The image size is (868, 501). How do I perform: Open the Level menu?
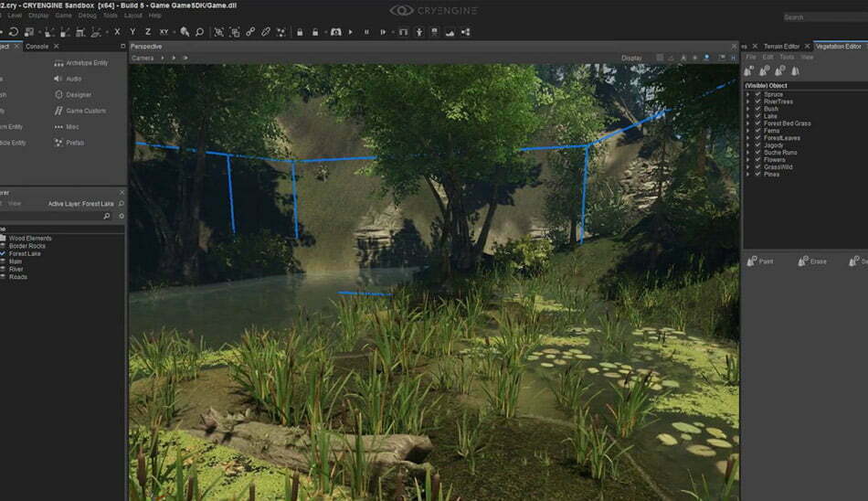15,16
